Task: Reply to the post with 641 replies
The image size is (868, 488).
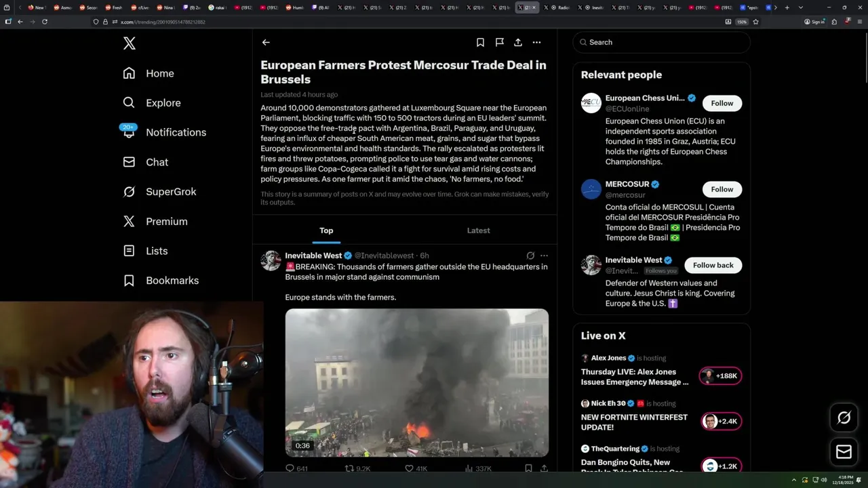Action: 296,468
